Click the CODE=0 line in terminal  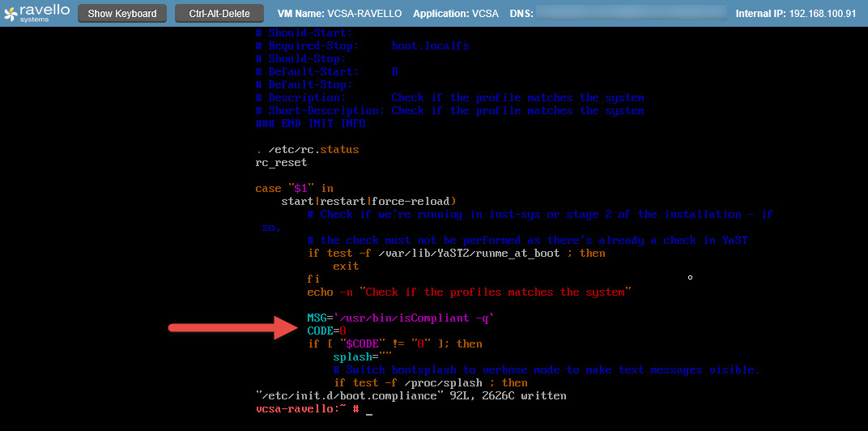[326, 331]
